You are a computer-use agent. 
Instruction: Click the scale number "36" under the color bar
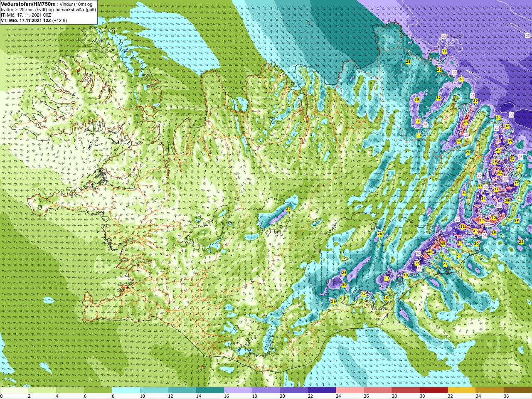click(506, 396)
